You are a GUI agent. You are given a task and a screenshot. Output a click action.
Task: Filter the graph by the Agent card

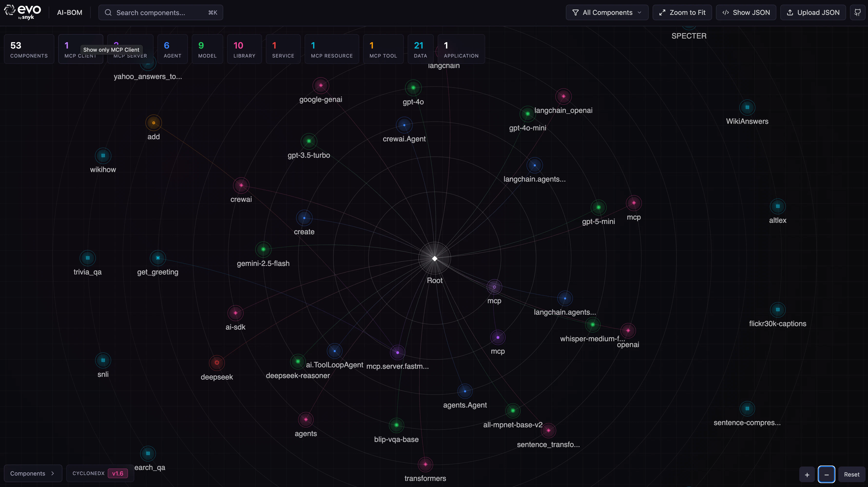coord(173,49)
